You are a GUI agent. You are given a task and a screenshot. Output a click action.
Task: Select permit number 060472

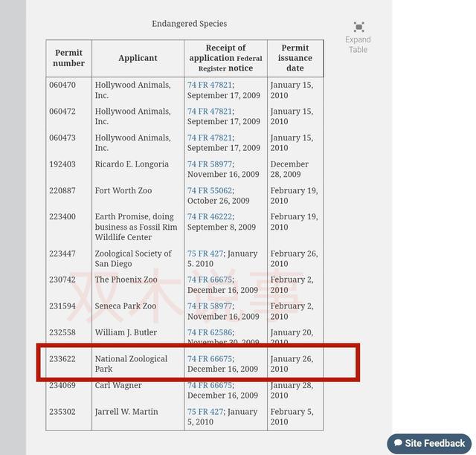62,112
